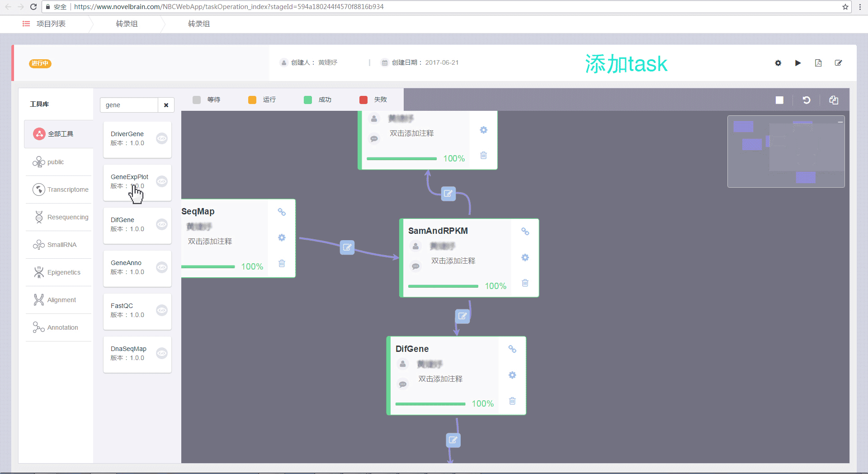Edit the connection between SeqMap and SamAndRPKM
The image size is (868, 474).
pyautogui.click(x=347, y=247)
